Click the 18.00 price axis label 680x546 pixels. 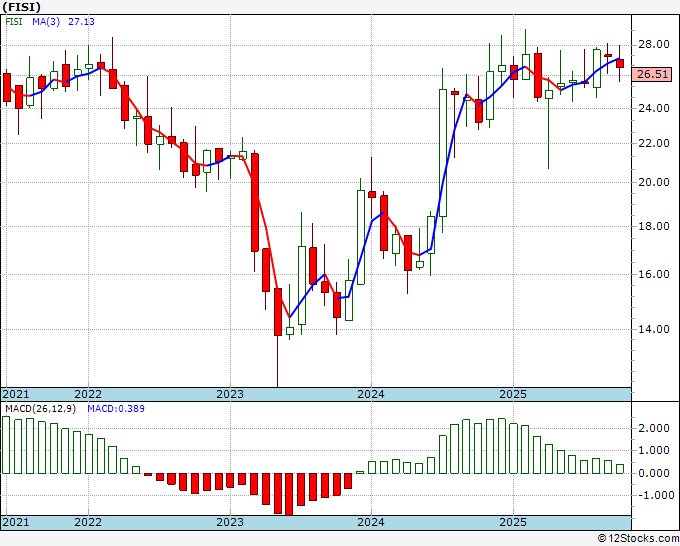654,226
